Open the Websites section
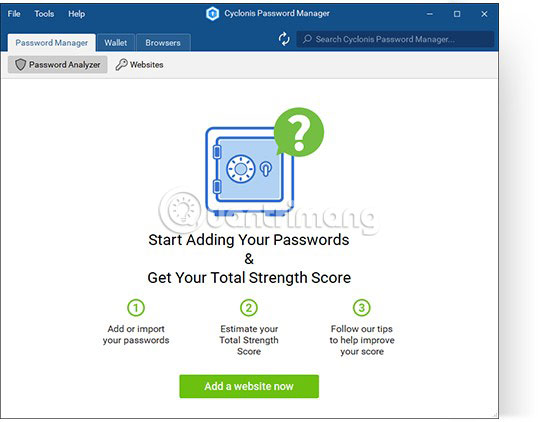538x422 pixels. click(x=139, y=65)
